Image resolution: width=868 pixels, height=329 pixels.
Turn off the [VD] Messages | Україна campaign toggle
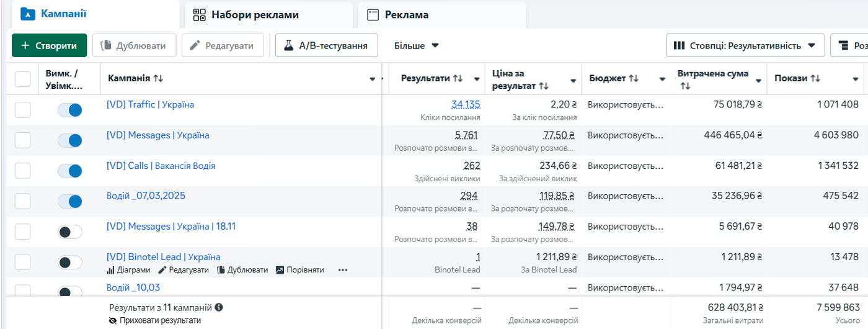70,140
